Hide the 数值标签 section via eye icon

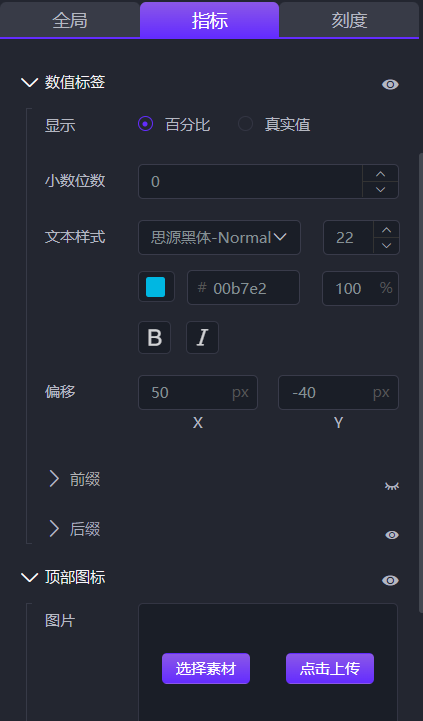390,85
